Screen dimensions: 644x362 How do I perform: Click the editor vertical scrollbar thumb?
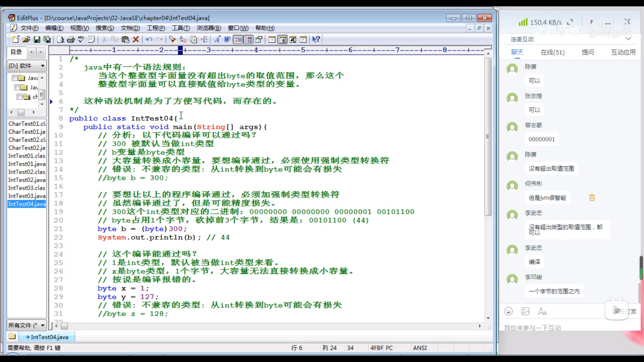point(488,137)
